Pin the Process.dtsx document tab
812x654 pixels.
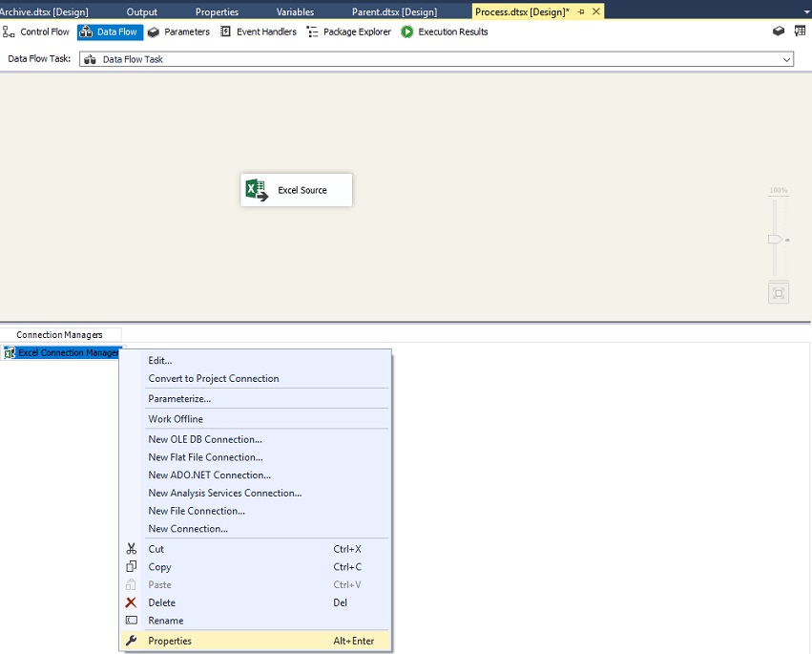pyautogui.click(x=581, y=11)
